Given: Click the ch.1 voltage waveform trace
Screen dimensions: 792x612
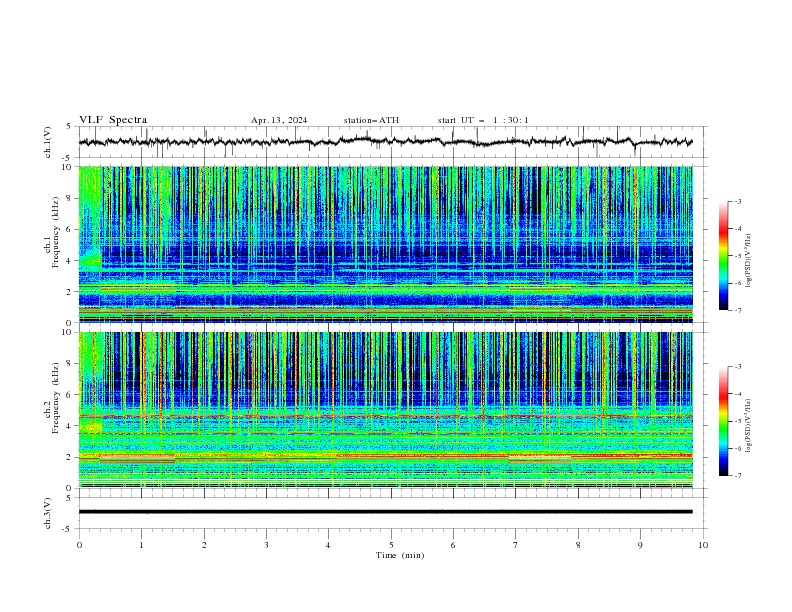Looking at the screenshot, I should 385,142.
